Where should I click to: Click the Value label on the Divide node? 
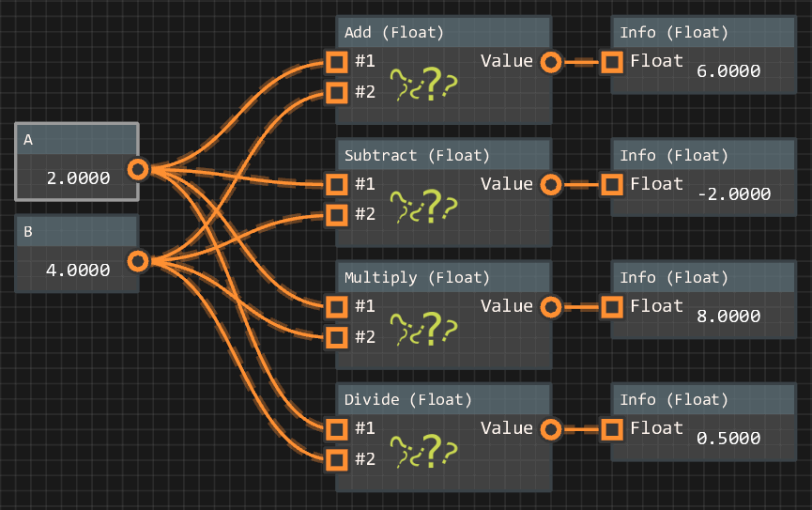point(507,428)
